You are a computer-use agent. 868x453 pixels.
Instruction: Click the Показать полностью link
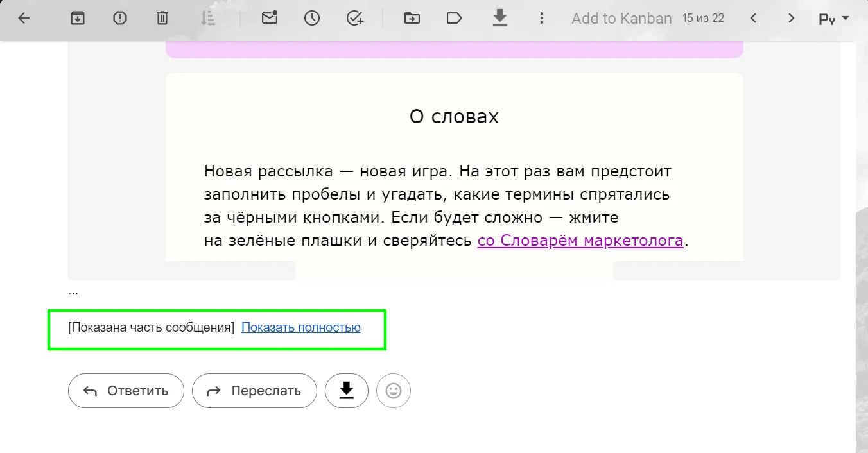(300, 328)
